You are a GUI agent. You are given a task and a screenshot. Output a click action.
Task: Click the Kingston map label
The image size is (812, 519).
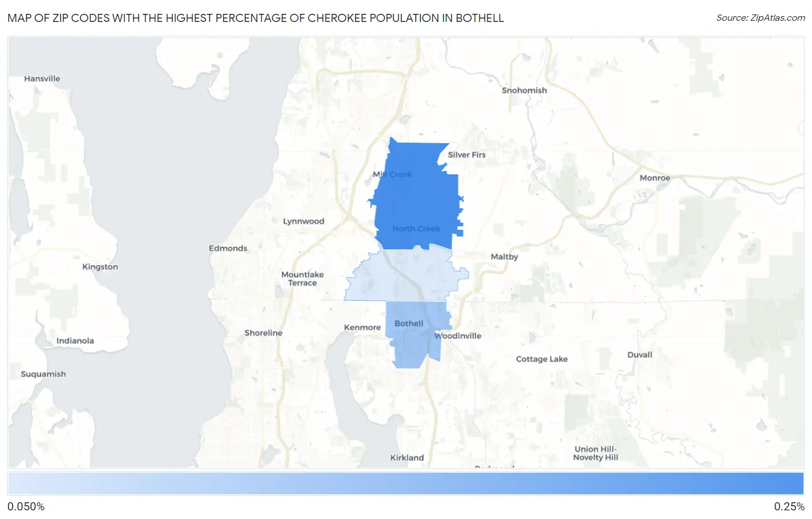coord(100,267)
